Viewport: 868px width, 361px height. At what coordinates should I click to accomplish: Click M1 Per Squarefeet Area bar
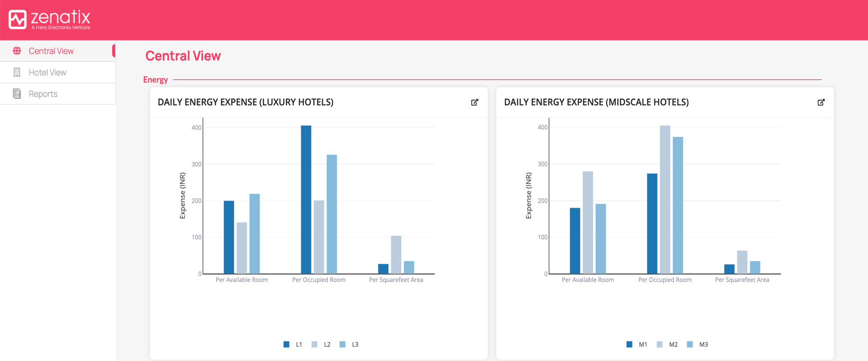click(730, 269)
